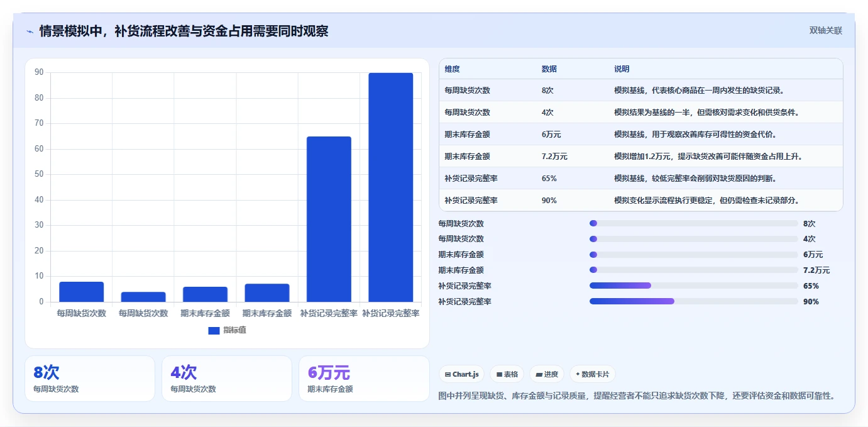Viewport: 868px width, 427px height.
Task: Click the chart bar reaching 65
Action: (329, 219)
